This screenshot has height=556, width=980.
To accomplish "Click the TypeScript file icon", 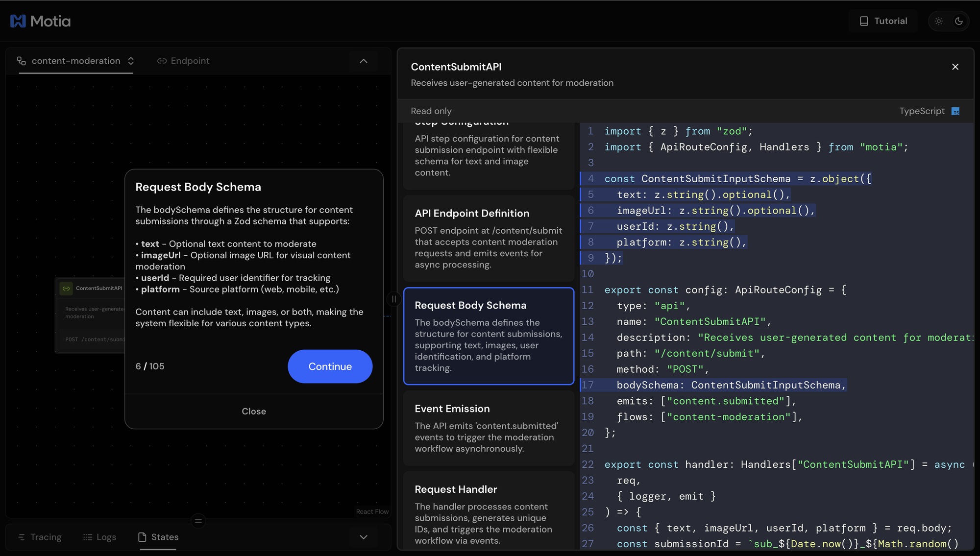I will pyautogui.click(x=955, y=111).
